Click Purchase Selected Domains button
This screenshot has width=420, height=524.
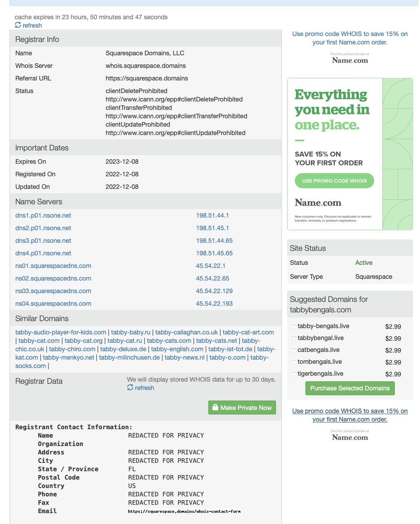pyautogui.click(x=350, y=388)
